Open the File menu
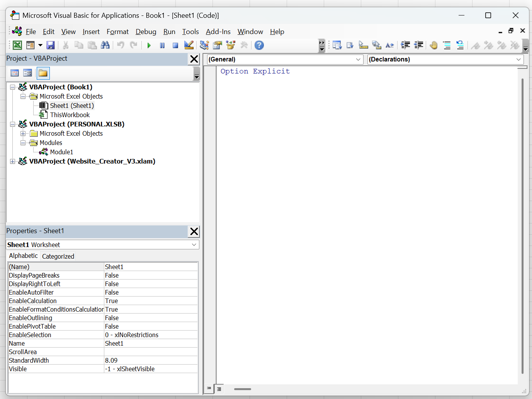Image resolution: width=532 pixels, height=399 pixels. [x=31, y=32]
